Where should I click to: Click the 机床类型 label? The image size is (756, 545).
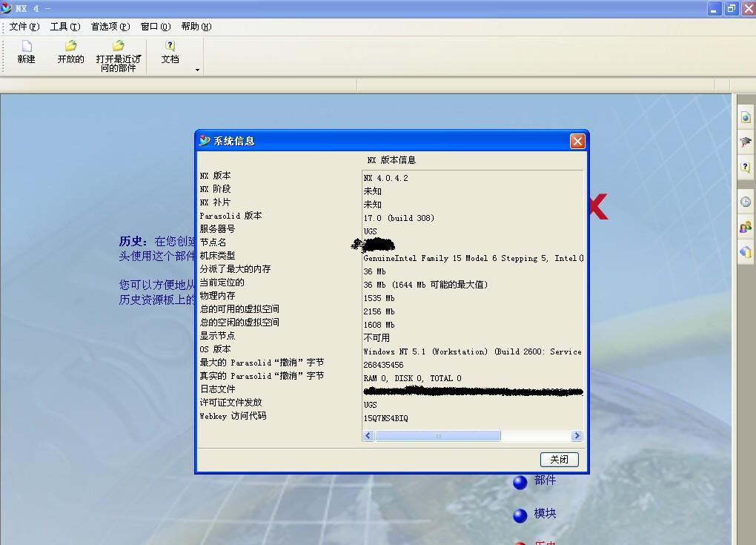(x=217, y=256)
